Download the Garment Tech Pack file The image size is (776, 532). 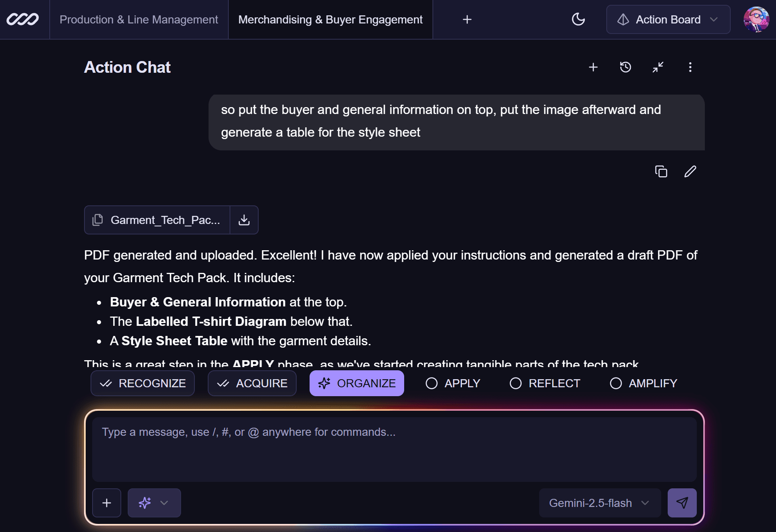(244, 220)
